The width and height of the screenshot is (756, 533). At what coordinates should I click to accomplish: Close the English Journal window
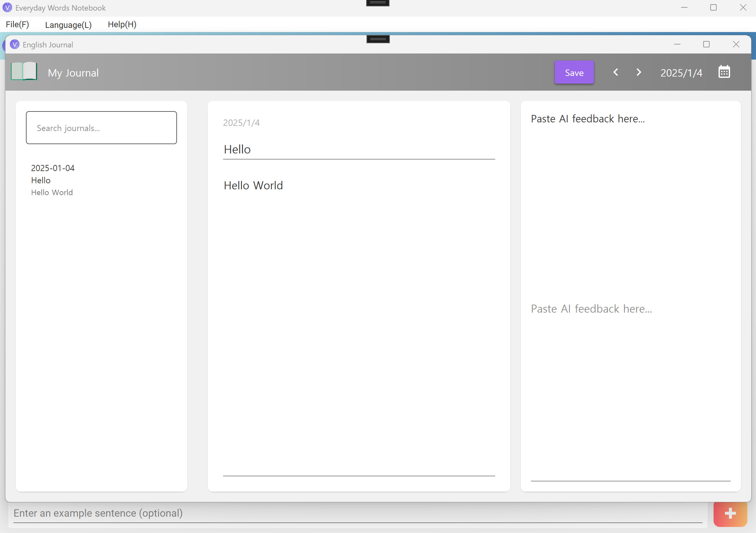pyautogui.click(x=736, y=45)
